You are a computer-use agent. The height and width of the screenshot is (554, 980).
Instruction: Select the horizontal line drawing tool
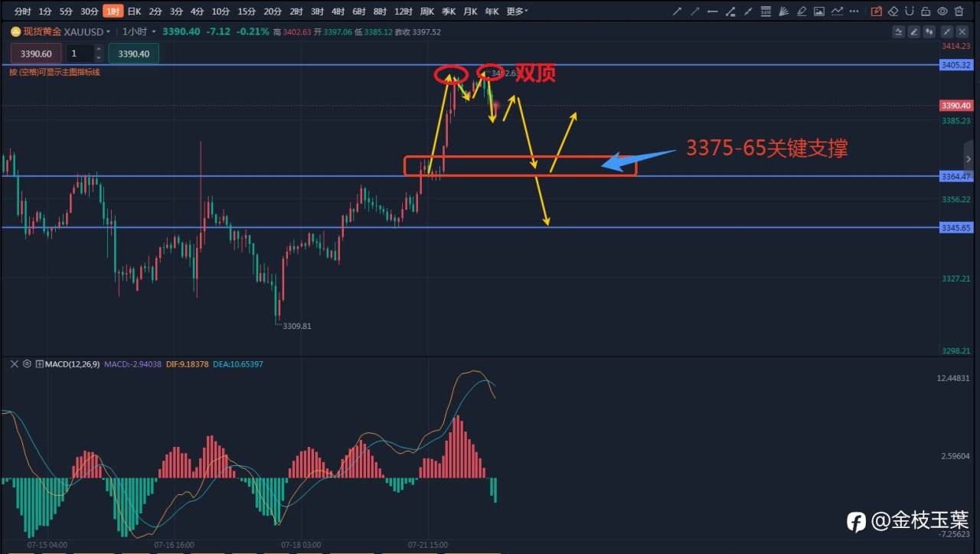[x=713, y=11]
